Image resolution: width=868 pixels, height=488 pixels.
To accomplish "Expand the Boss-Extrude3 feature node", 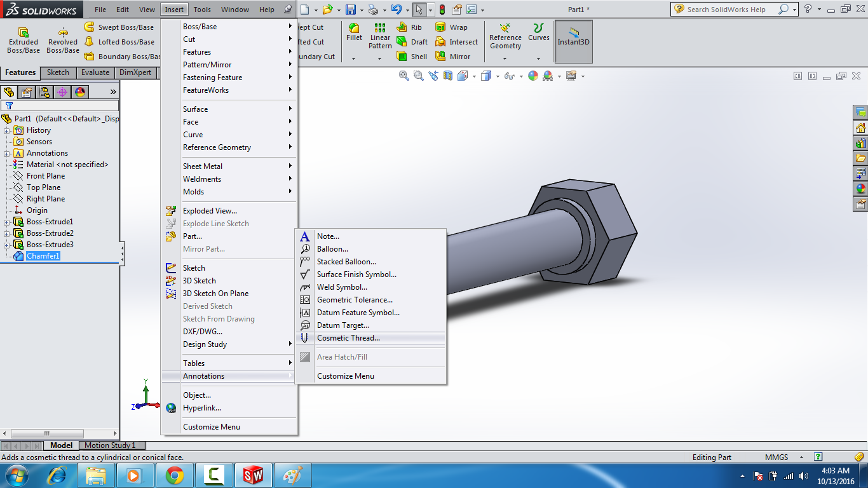I will tap(7, 245).
